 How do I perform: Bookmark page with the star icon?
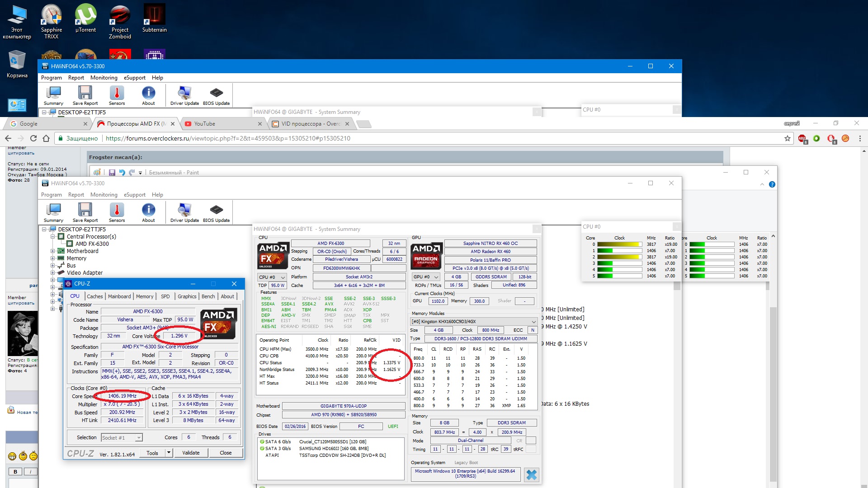788,138
